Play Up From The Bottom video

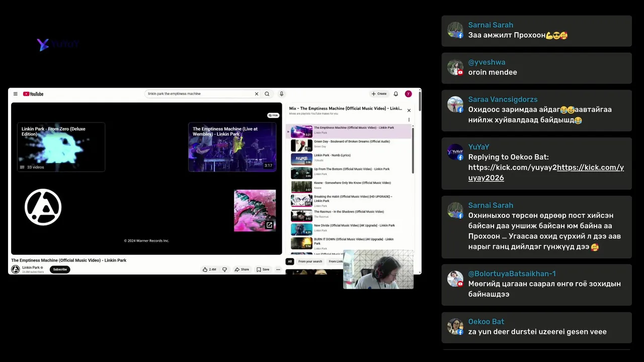coord(350,173)
